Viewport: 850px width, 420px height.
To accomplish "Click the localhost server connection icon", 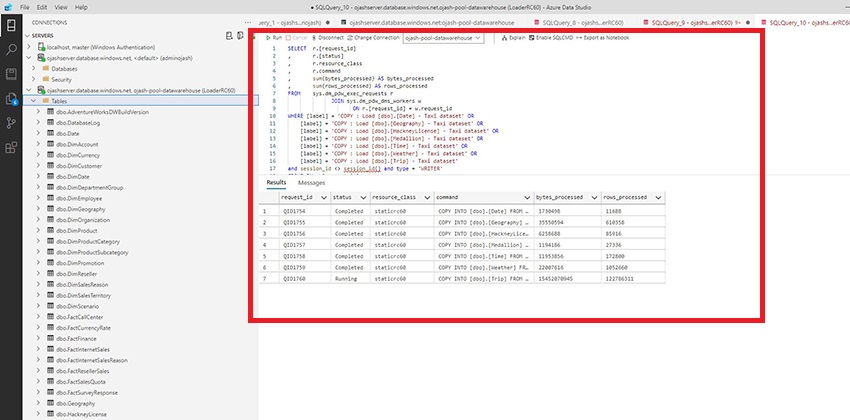I will (x=41, y=47).
